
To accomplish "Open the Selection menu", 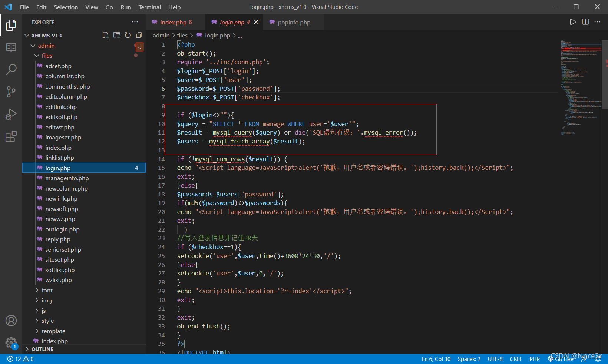I will pyautogui.click(x=66, y=7).
